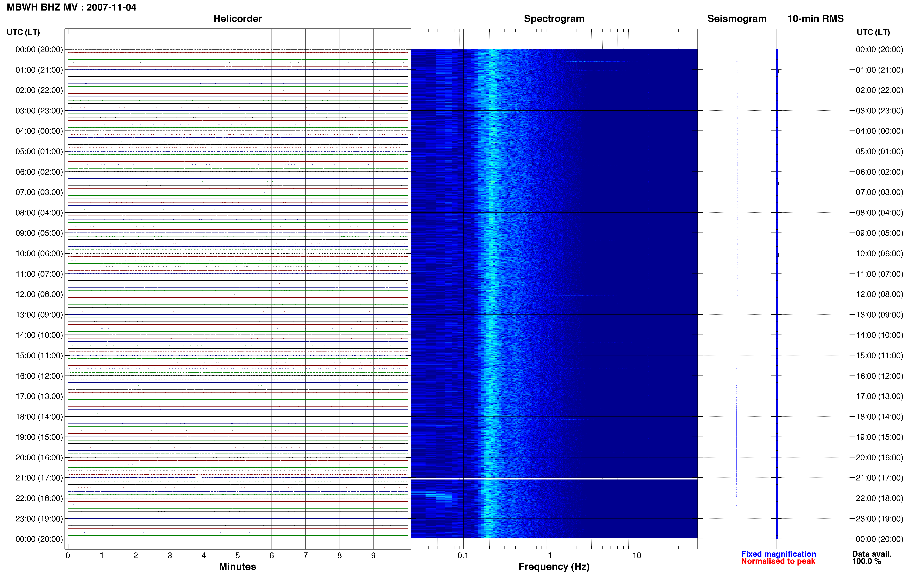Viewport: 924px width, 578px height.
Task: Click the 10-min RMS blue bar
Action: tap(777, 294)
